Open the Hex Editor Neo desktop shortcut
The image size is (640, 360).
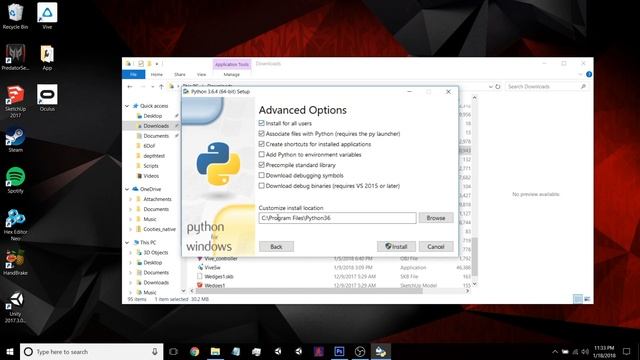[15, 224]
